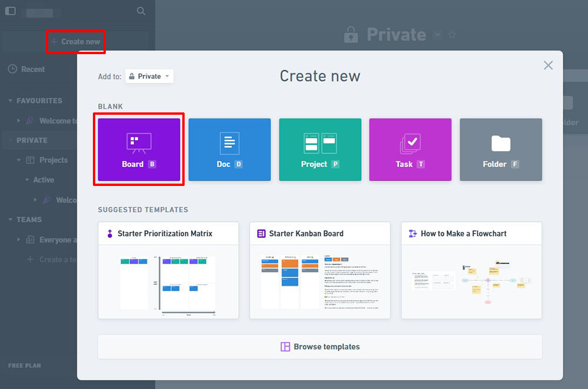Open Starter Prioritization Matrix template
Screen dimensions: 588x389
pos(168,270)
